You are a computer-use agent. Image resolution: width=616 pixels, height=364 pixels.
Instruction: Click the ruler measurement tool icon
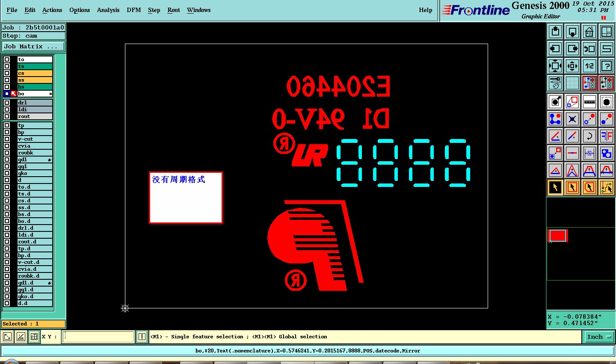point(589,102)
